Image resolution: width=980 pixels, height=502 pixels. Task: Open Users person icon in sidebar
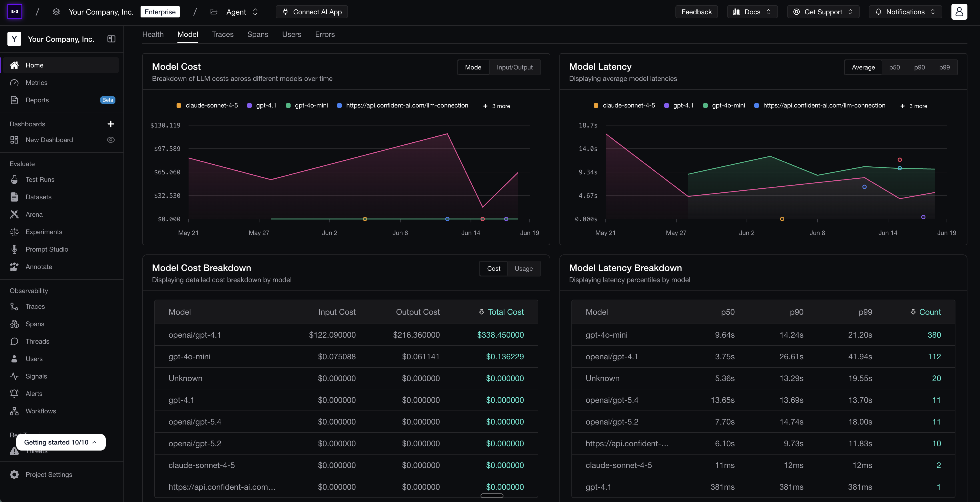14,358
